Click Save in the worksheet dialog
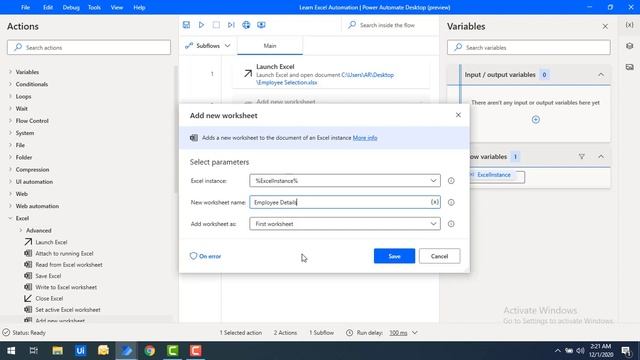Image resolution: width=640 pixels, height=360 pixels. click(394, 256)
